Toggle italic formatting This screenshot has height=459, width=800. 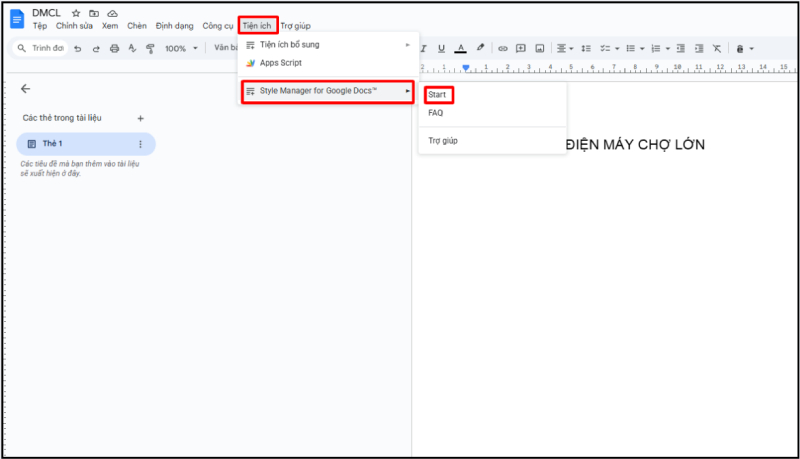pos(423,48)
